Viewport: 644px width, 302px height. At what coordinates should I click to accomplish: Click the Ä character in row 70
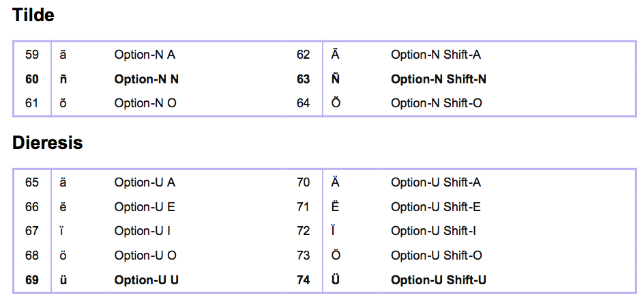pos(336,182)
